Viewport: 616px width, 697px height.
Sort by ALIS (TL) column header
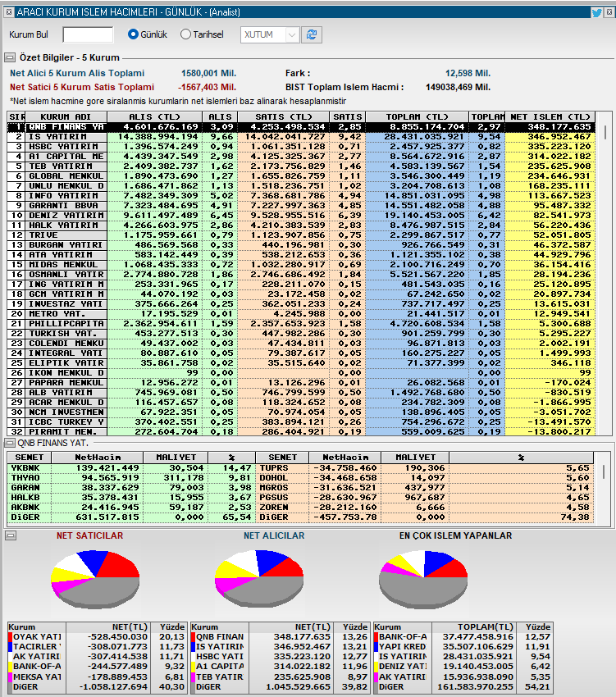coord(155,117)
